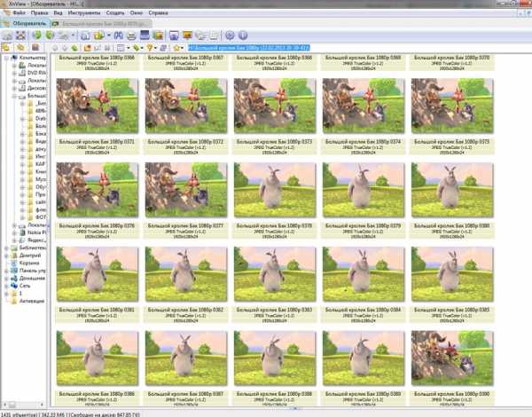Click the star favorites icon
Screen dimensions: 532x417
[176, 48]
